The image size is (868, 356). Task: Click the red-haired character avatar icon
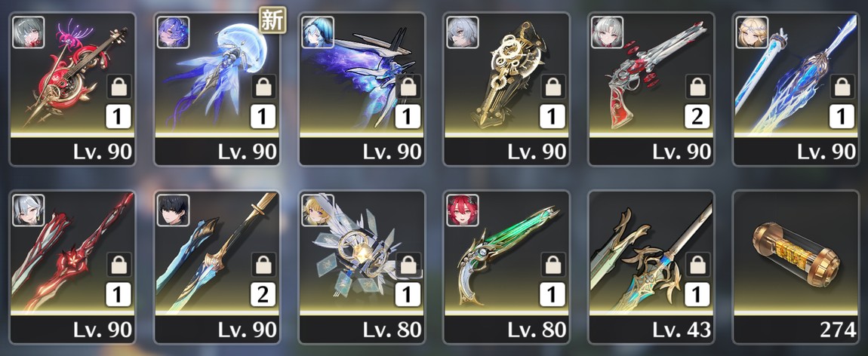[463, 210]
